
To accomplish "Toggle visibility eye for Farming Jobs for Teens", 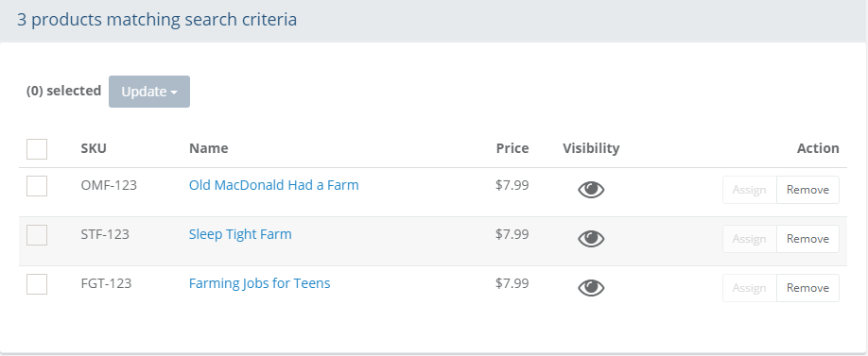I will pyautogui.click(x=591, y=288).
